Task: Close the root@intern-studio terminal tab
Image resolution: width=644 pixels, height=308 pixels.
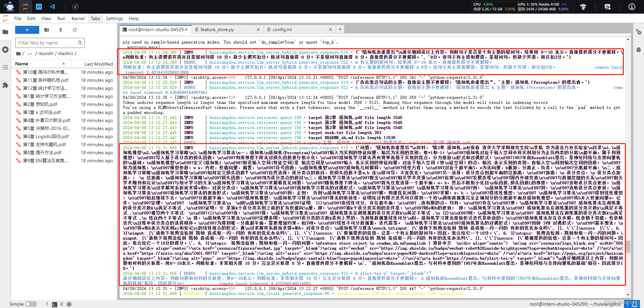Action: pos(186,29)
